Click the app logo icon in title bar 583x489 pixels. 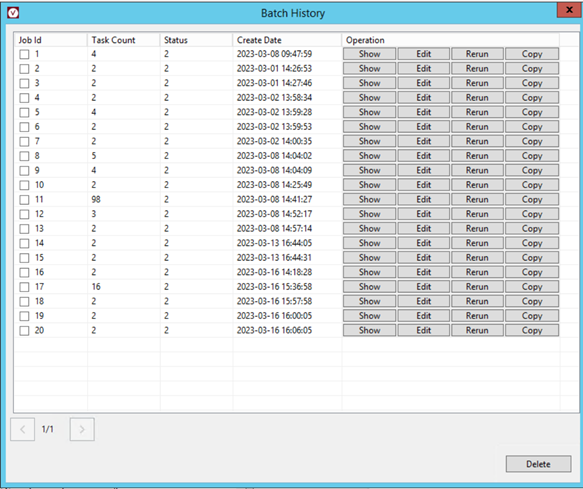click(13, 13)
